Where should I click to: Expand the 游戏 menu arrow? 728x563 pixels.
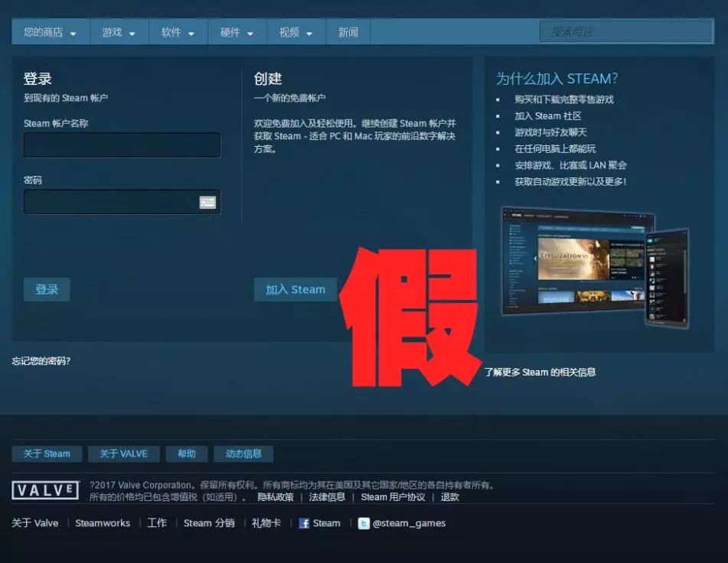(x=132, y=34)
